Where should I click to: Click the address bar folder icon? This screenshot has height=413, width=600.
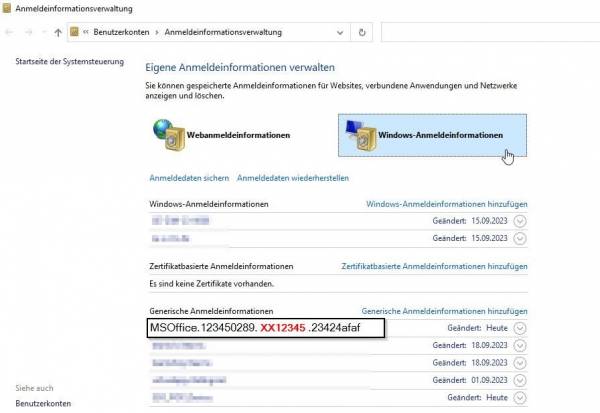click(74, 32)
